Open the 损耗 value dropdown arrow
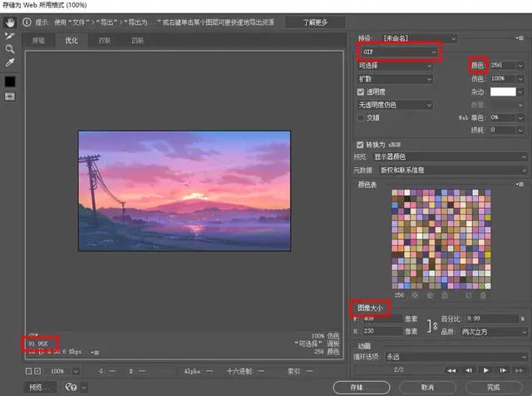 click(x=520, y=130)
